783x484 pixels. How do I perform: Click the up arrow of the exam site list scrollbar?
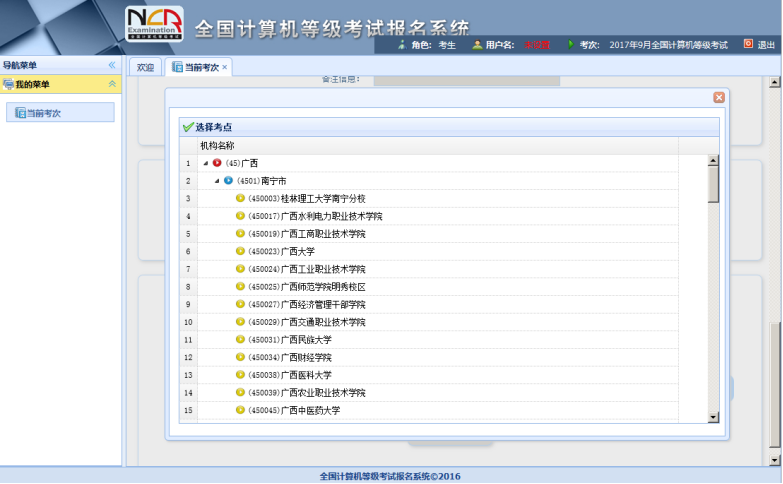(x=713, y=160)
